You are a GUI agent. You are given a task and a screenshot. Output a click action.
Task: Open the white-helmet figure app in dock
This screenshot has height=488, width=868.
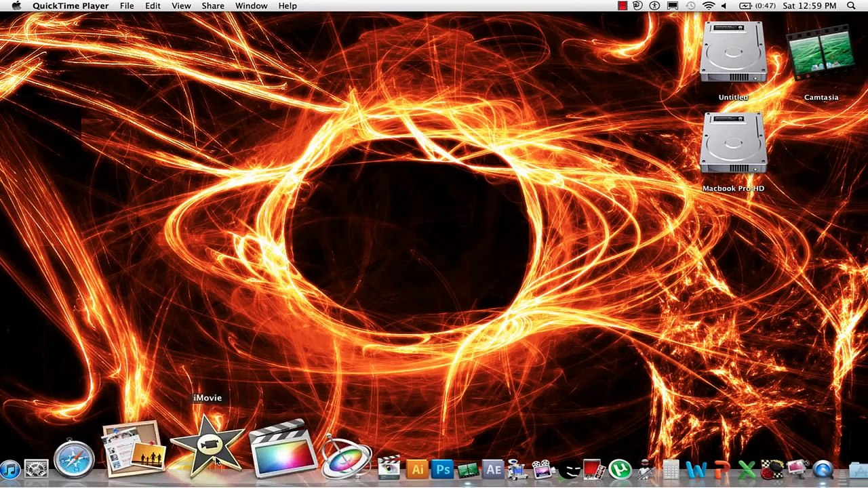(x=645, y=468)
